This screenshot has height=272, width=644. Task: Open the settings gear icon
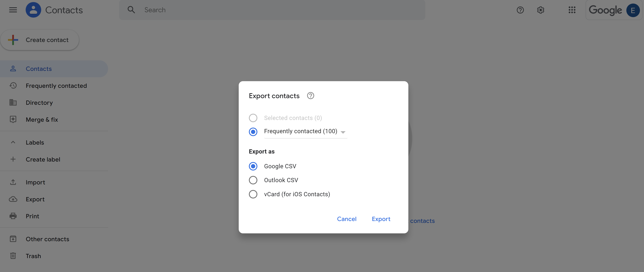[x=541, y=10]
